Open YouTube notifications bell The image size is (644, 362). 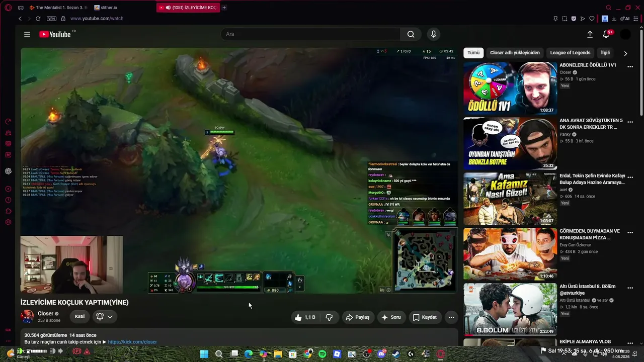pos(607,34)
